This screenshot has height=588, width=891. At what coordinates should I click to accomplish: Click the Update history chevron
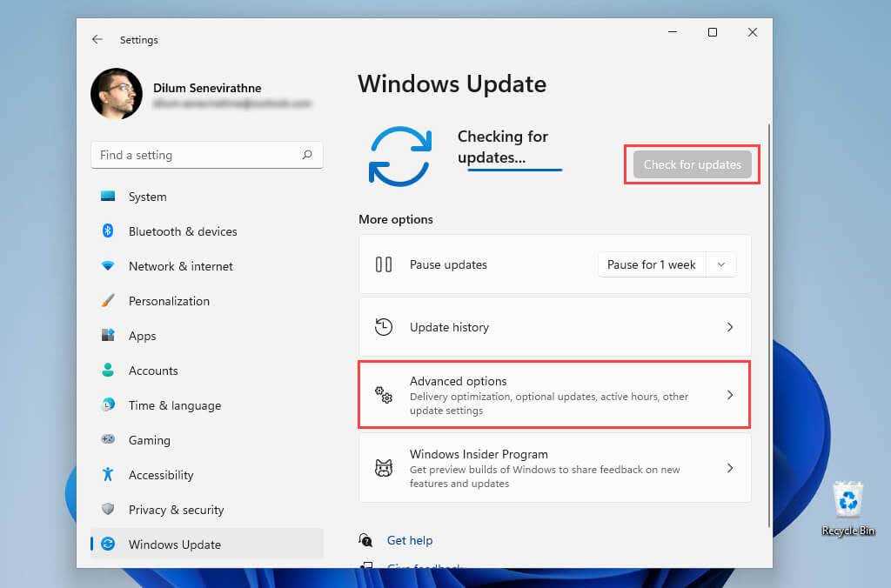click(730, 327)
